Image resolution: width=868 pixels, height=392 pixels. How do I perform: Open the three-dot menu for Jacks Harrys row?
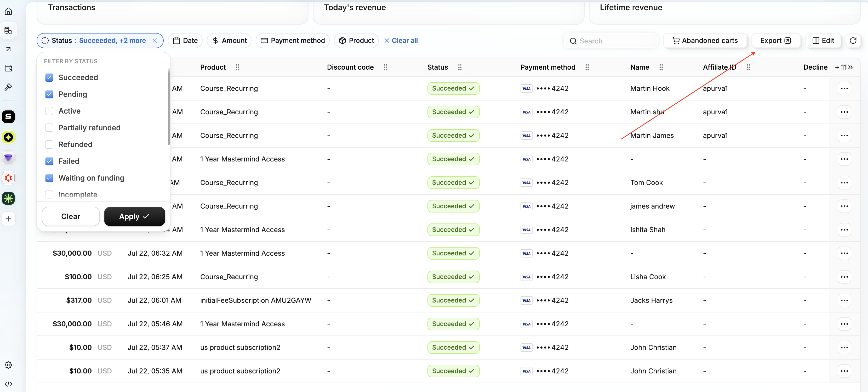[844, 300]
